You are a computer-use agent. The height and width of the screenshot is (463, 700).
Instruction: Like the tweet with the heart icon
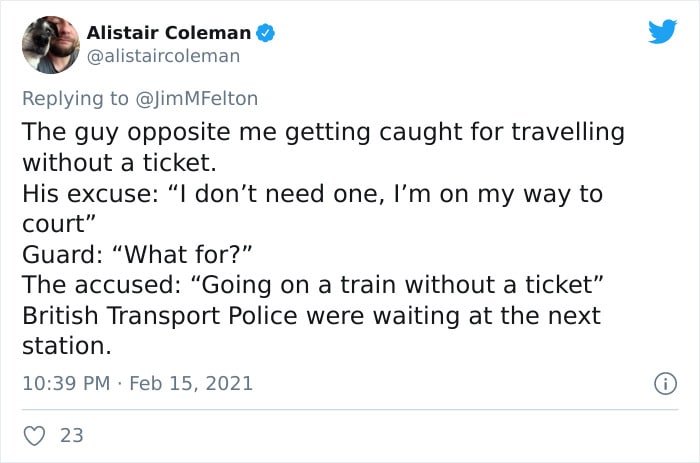click(34, 436)
